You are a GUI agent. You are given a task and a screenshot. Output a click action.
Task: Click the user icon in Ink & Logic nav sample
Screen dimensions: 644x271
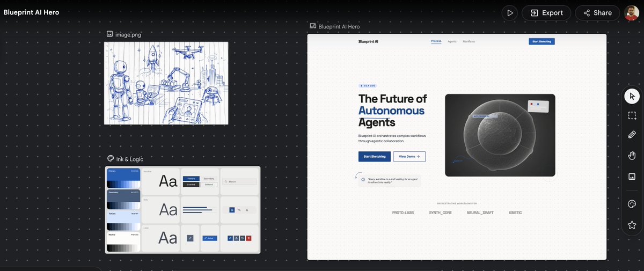(x=247, y=210)
